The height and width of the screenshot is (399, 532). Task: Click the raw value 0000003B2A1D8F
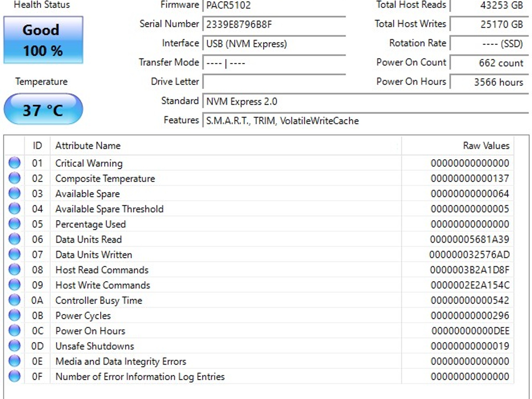[470, 270]
